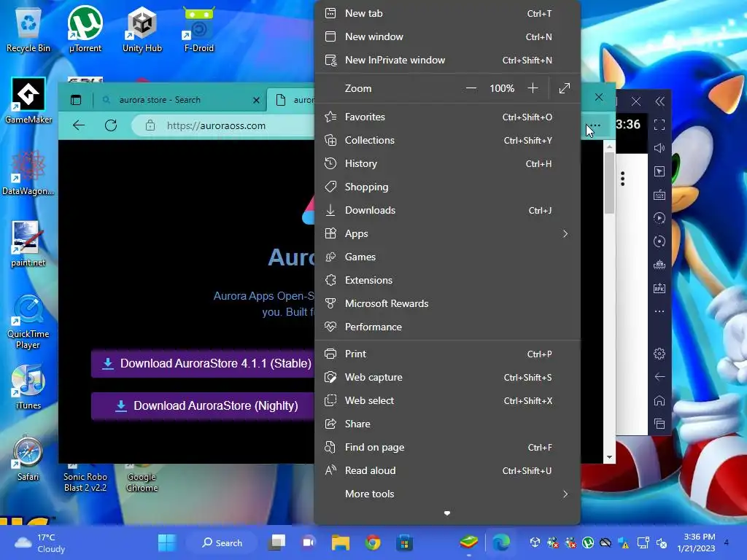Viewport: 747px width, 560px height.
Task: Click the emulator fullscreen icon
Action: click(x=659, y=125)
